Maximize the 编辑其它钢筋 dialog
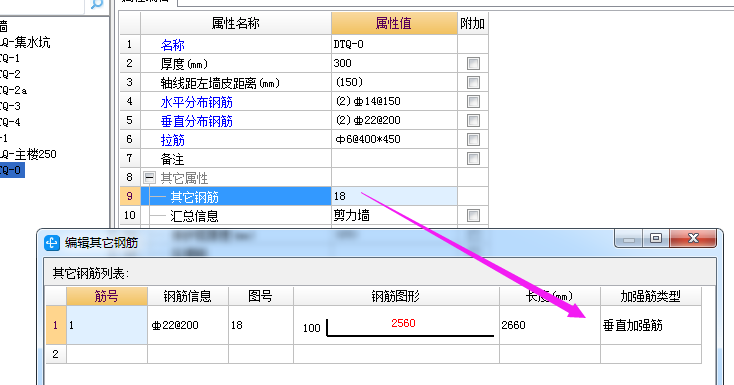Image resolution: width=734 pixels, height=385 pixels. coord(656,238)
